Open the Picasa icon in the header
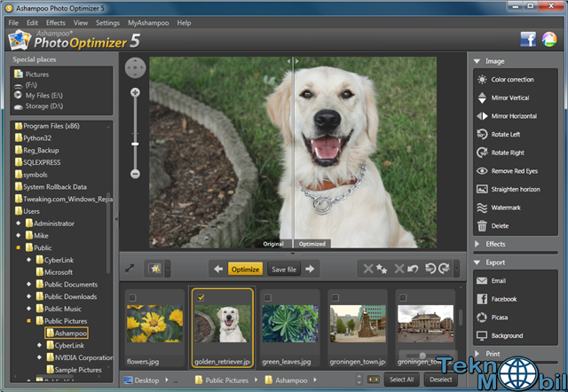This screenshot has height=392, width=568. [x=549, y=39]
